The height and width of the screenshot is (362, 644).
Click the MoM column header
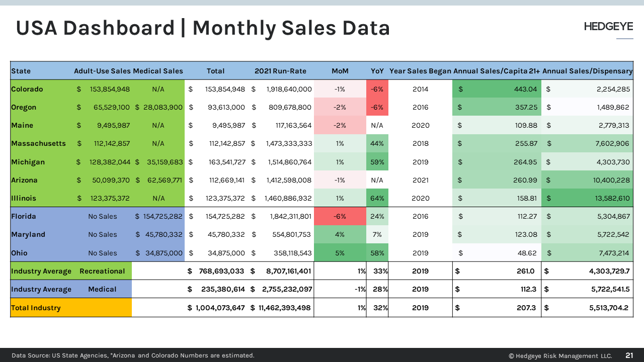click(340, 71)
